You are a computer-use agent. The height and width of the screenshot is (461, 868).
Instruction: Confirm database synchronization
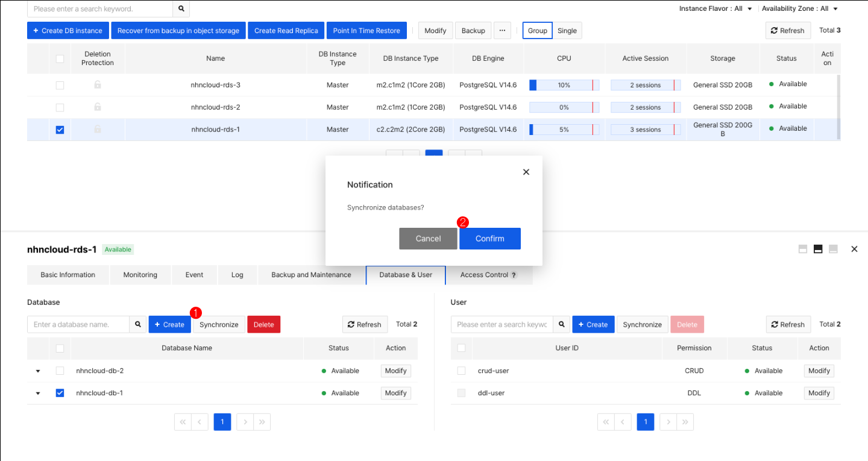pos(490,239)
